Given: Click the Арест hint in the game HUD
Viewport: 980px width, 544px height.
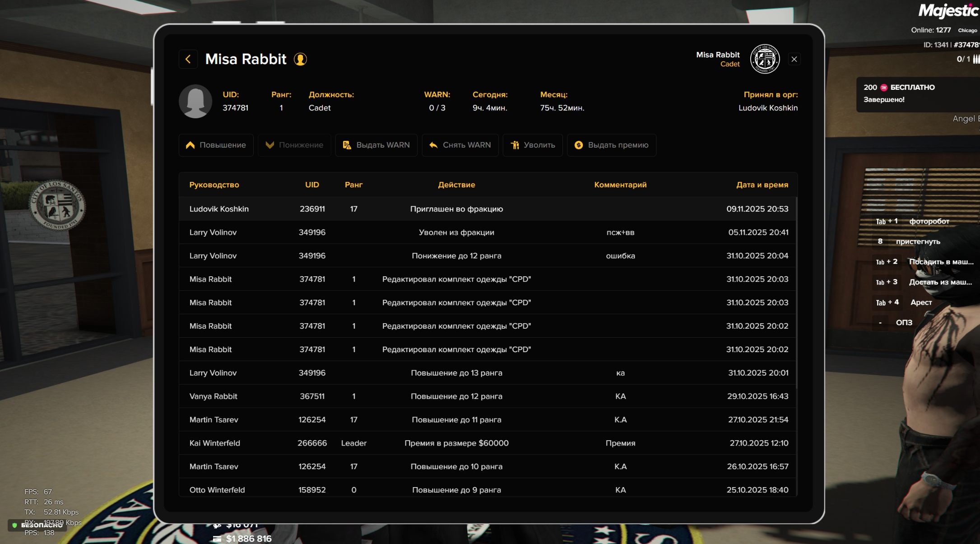Looking at the screenshot, I should point(921,302).
